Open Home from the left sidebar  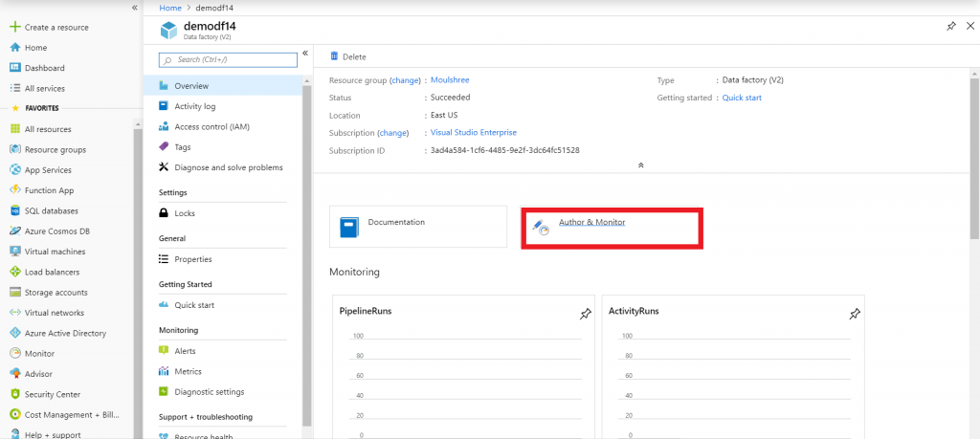[35, 48]
